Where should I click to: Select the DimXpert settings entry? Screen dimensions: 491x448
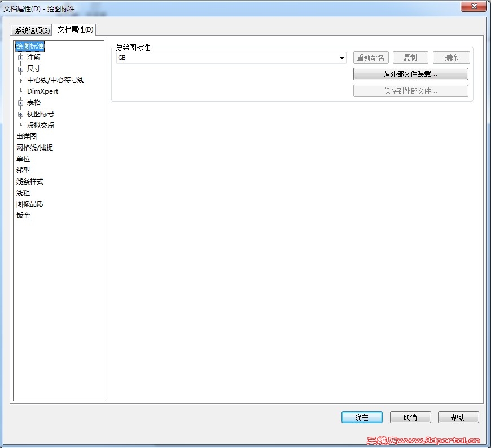42,91
